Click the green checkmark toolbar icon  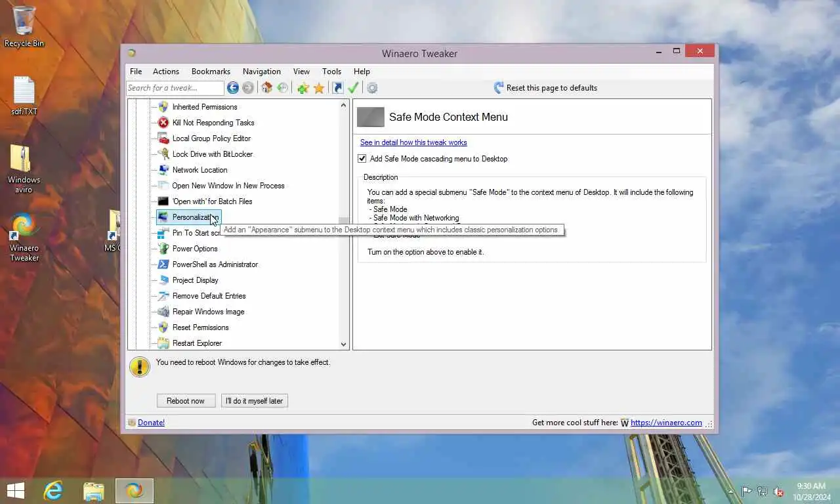point(353,88)
